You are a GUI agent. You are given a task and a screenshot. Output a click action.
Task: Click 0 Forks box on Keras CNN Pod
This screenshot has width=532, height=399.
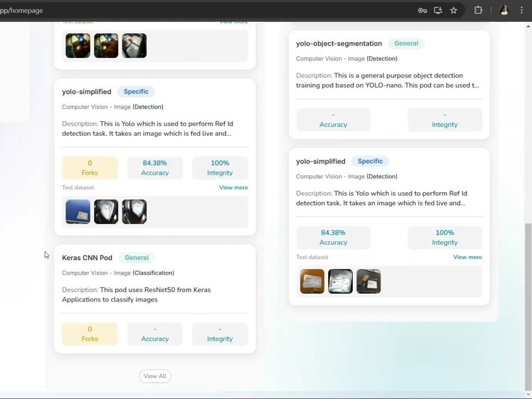pos(90,334)
